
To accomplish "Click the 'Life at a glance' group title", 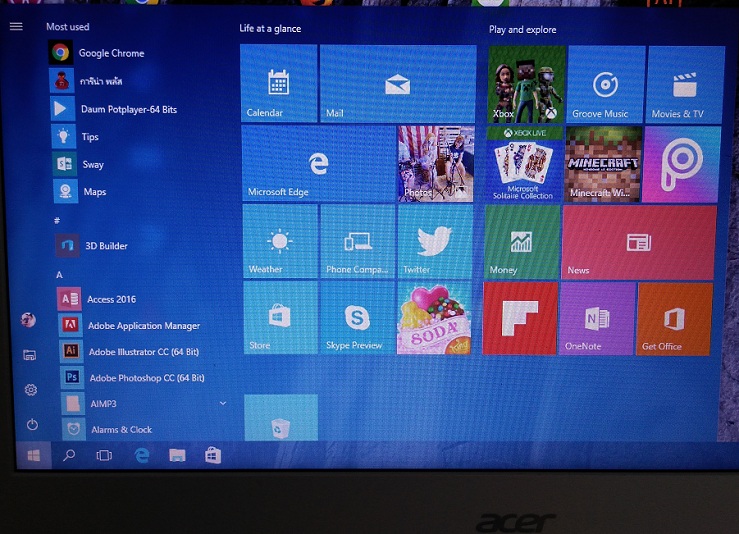I will coord(270,28).
